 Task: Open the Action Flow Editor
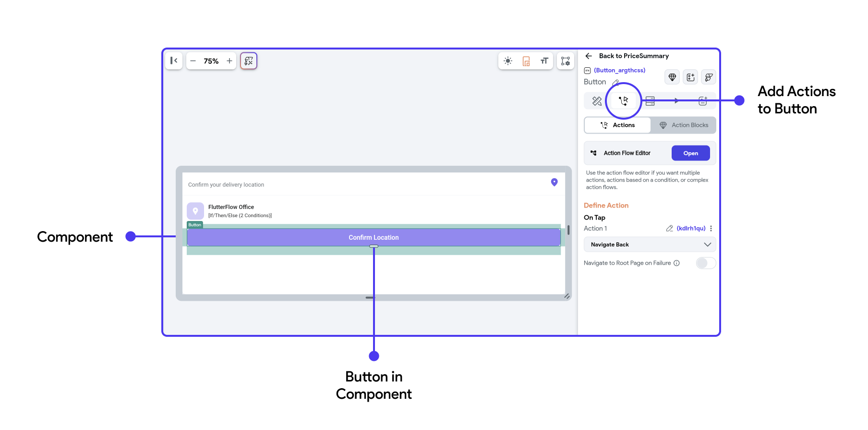coord(690,153)
